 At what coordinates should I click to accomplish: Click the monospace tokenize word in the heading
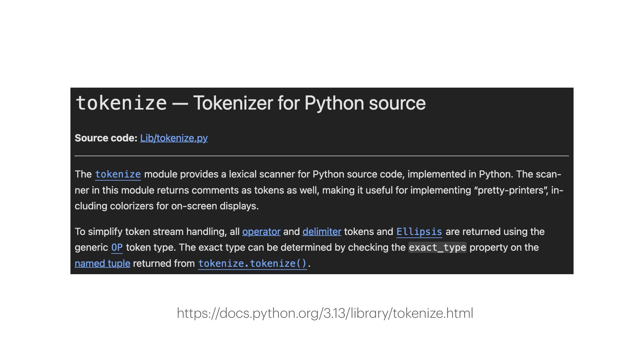[x=121, y=103]
